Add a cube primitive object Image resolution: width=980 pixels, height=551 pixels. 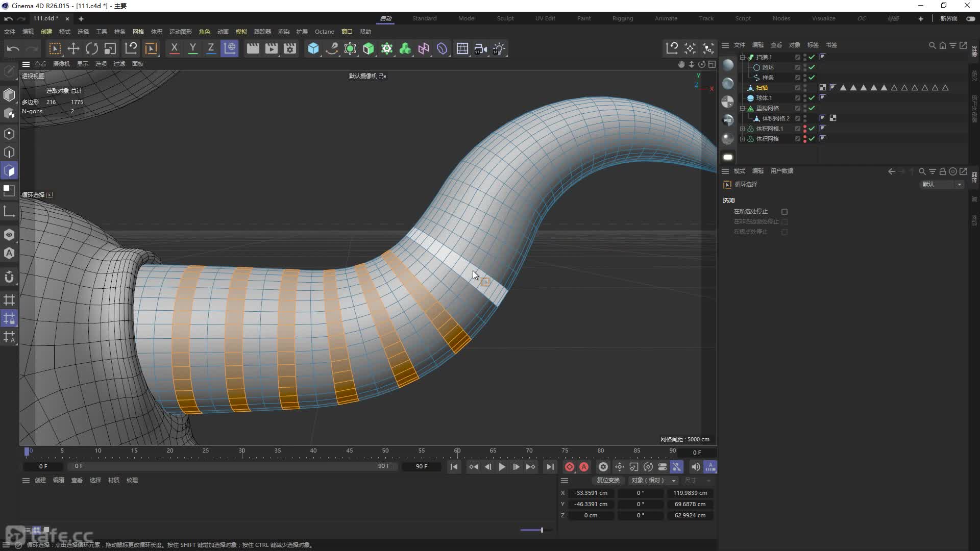313,48
